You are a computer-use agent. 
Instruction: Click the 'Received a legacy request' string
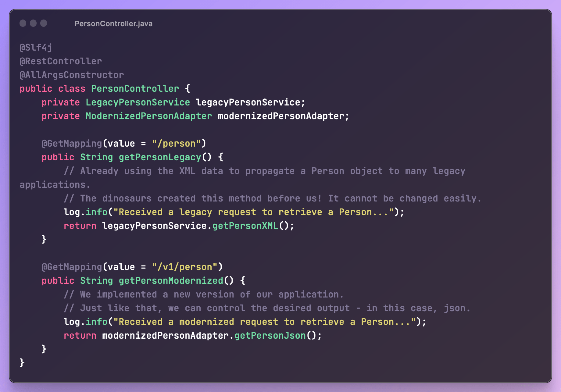[x=254, y=212]
